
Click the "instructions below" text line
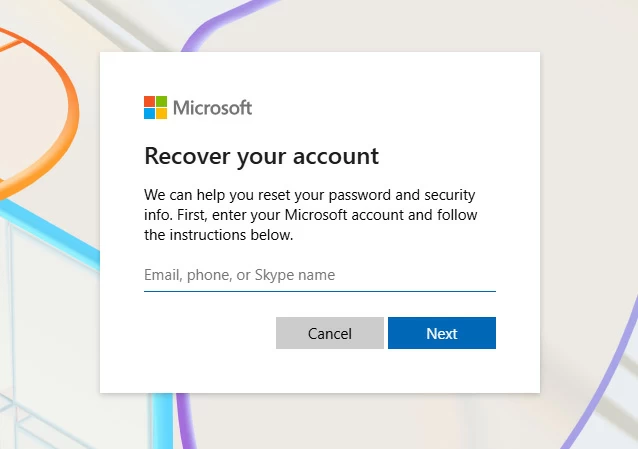coord(219,236)
